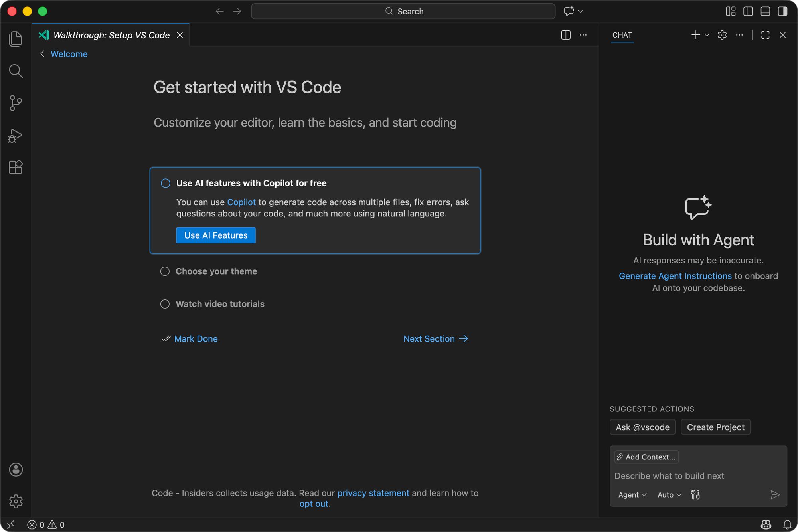Split the editor to the right
The height and width of the screenshot is (532, 798).
(565, 35)
